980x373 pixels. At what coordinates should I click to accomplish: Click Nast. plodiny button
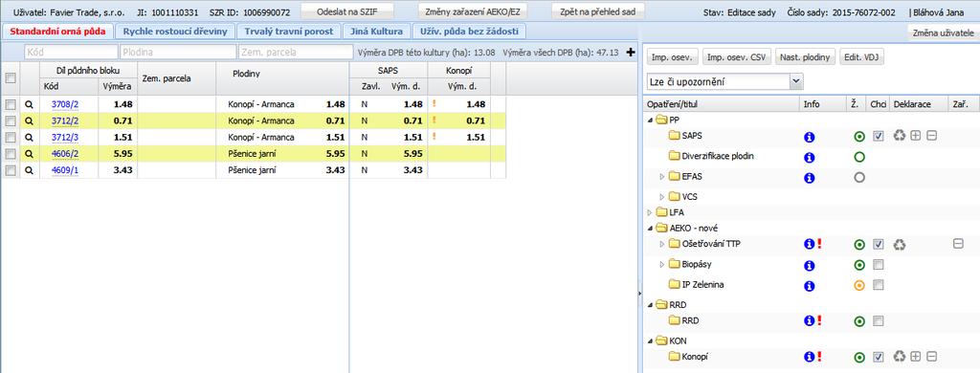click(x=805, y=56)
